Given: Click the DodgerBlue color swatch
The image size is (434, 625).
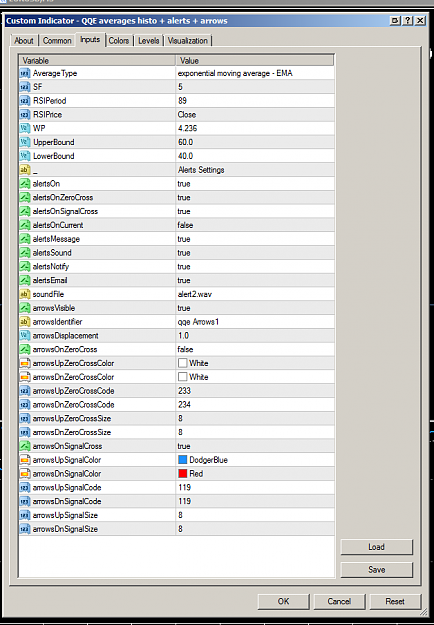Looking at the screenshot, I should coord(183,460).
